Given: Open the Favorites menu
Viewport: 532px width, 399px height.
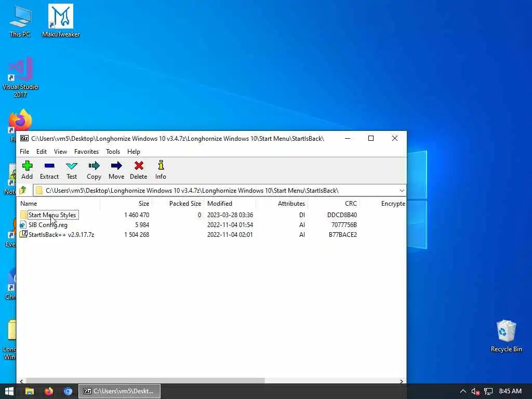Looking at the screenshot, I should pos(87,152).
